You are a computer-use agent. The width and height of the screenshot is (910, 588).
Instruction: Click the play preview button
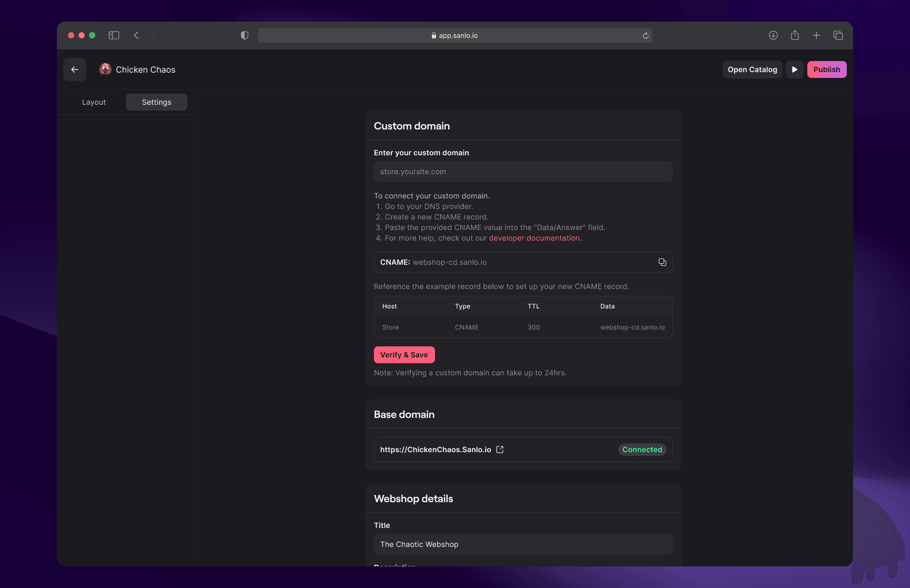(x=795, y=69)
